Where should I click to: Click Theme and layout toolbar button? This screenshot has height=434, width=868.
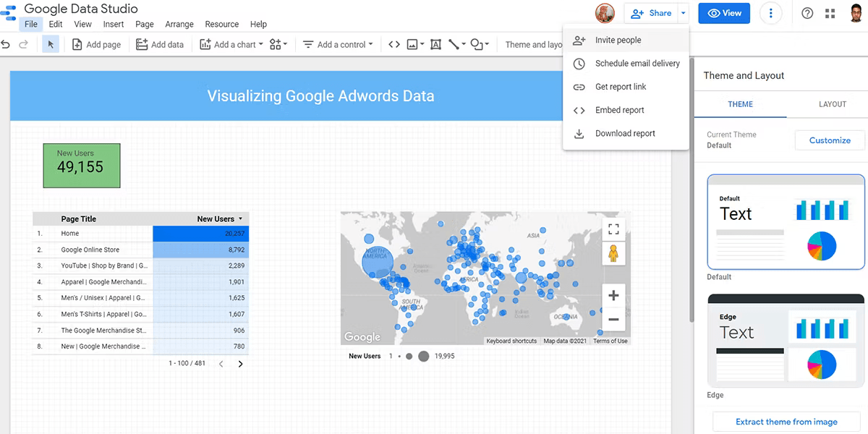534,44
